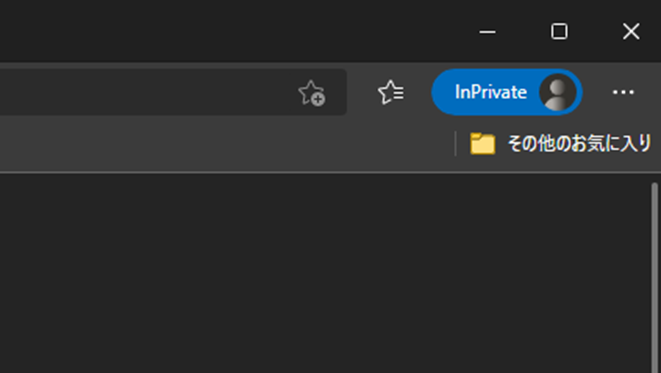Click the InPrivate text label
661x373 pixels.
tap(491, 92)
